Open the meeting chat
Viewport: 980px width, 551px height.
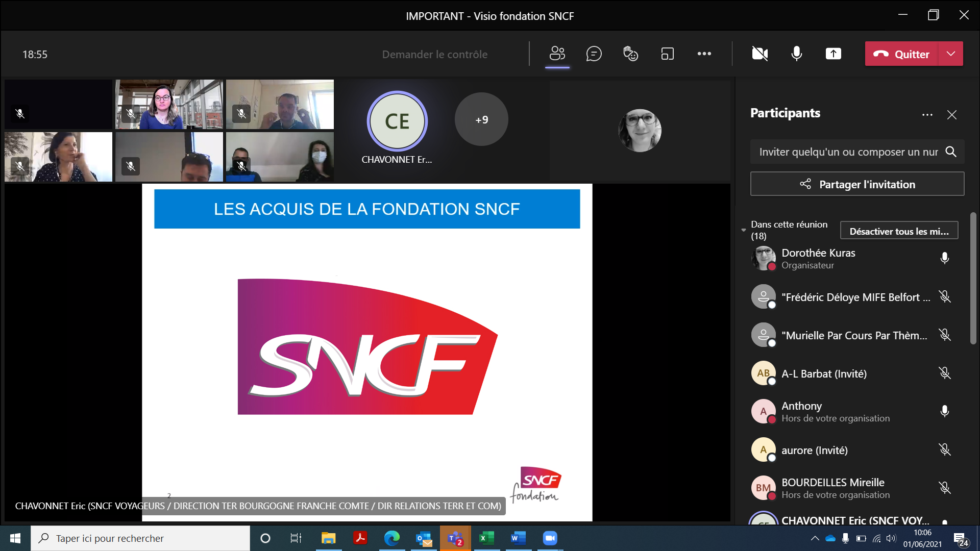[x=594, y=54]
